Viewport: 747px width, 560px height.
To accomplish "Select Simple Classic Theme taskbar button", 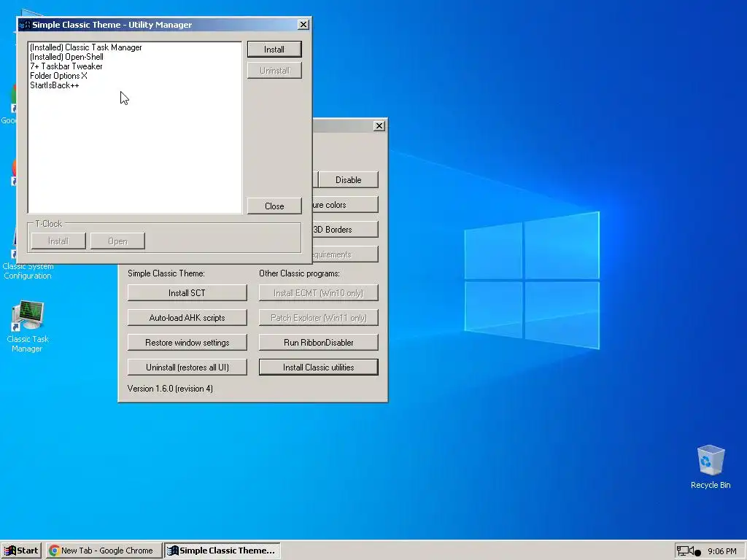I will point(222,551).
